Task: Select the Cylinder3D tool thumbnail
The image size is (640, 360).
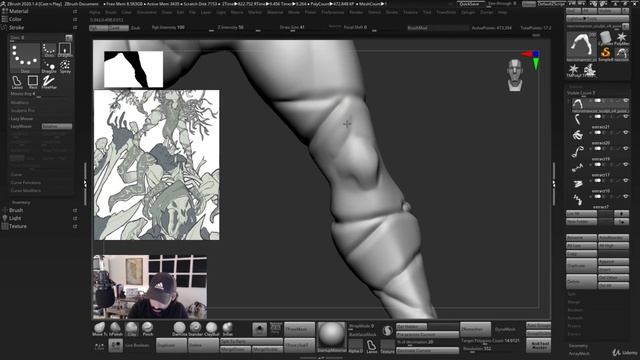Action: coord(606,38)
